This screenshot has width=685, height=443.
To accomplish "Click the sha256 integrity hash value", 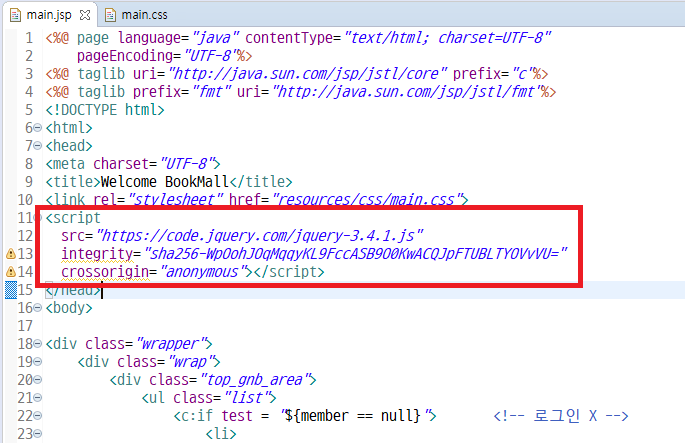I will point(356,254).
